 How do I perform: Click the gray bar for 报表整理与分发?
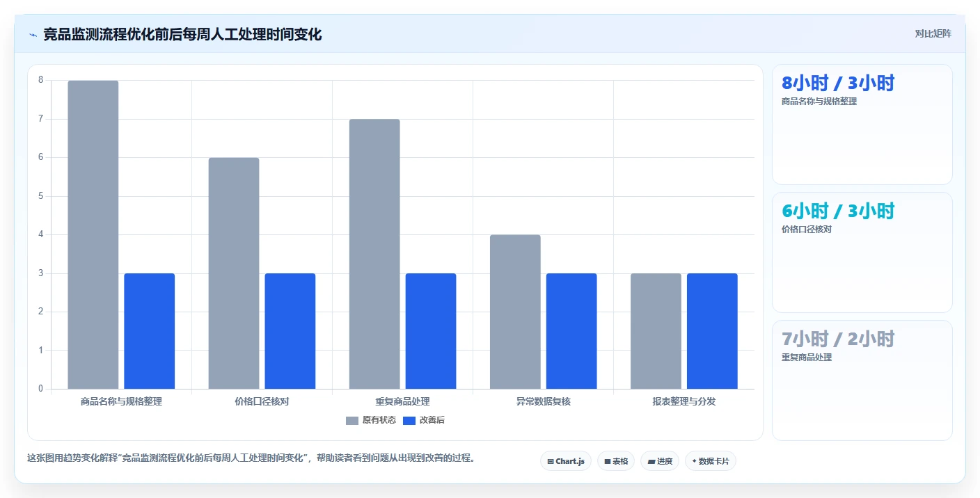[x=656, y=331]
